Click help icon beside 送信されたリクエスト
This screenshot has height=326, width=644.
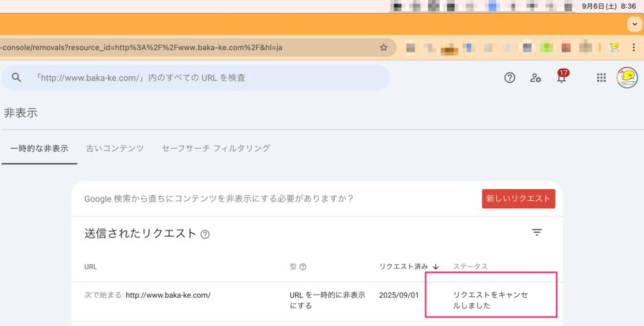click(205, 234)
